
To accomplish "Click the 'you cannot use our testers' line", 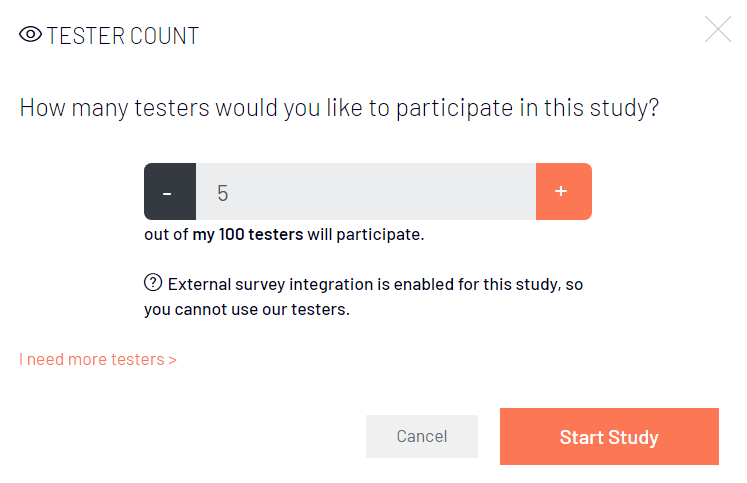I will 247,310.
